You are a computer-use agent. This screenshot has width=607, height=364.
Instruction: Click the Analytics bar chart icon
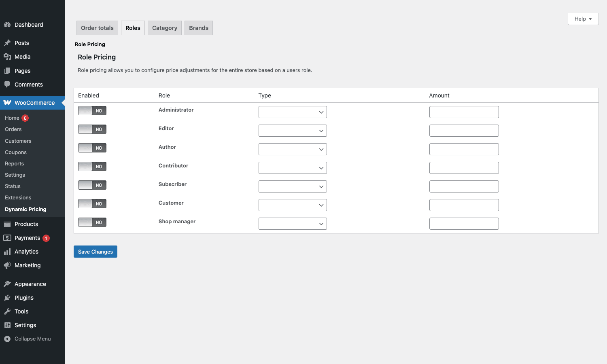(7, 252)
